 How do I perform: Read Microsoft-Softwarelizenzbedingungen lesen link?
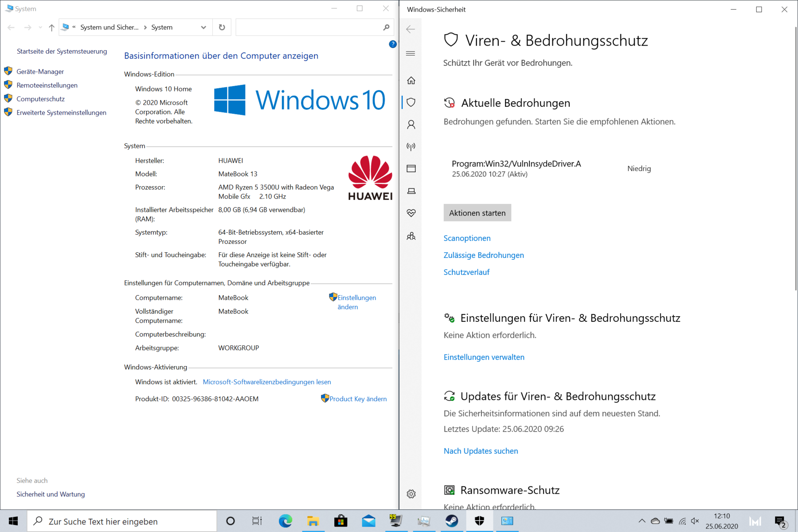click(x=267, y=382)
